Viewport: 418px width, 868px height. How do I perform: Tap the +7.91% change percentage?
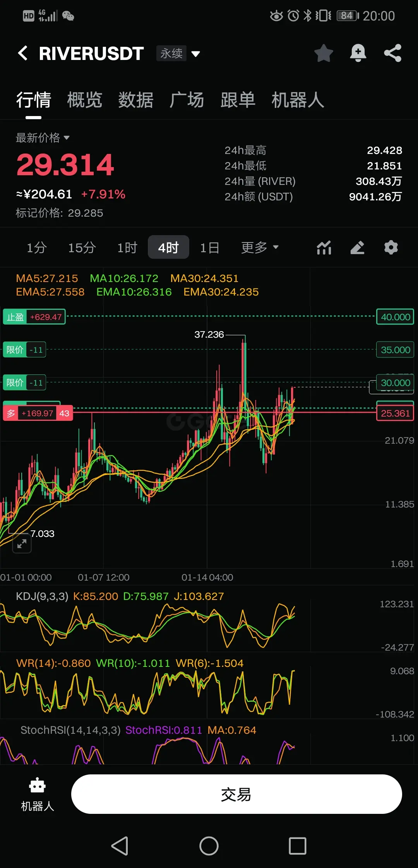(x=103, y=194)
